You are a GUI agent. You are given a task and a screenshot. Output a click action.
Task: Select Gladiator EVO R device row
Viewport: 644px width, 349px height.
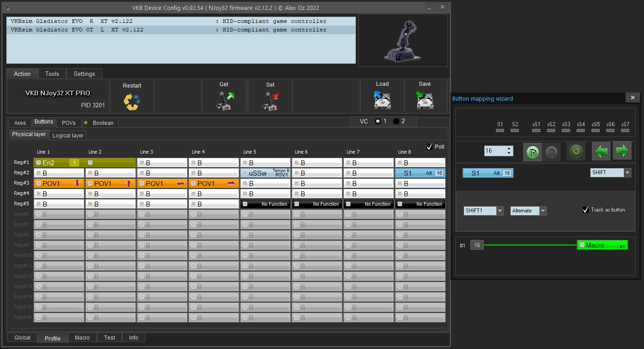tap(181, 21)
